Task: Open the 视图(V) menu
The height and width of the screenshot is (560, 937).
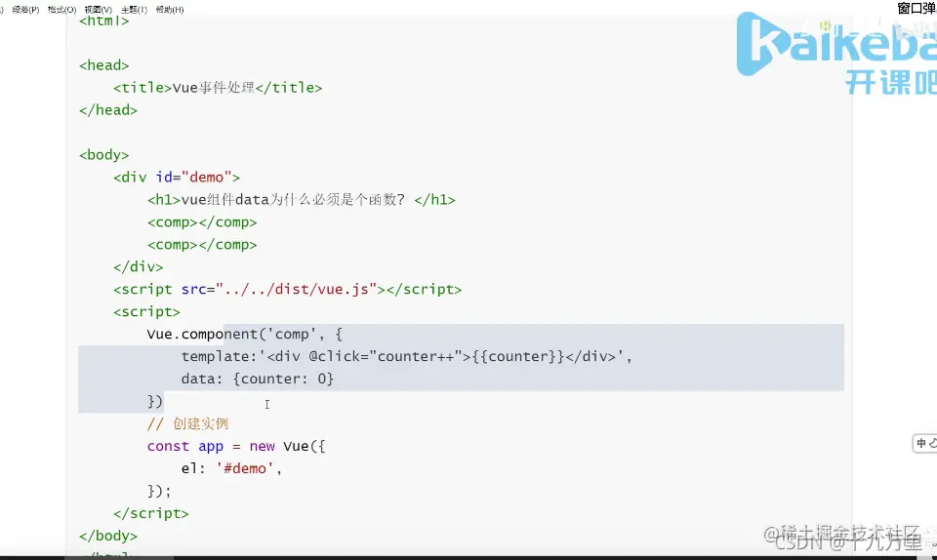Action: tap(98, 10)
